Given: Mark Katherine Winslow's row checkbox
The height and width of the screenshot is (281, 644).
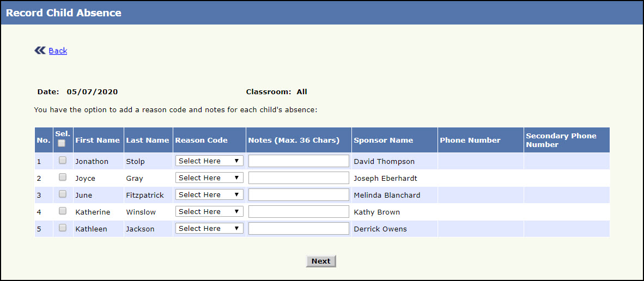Looking at the screenshot, I should (x=63, y=211).
